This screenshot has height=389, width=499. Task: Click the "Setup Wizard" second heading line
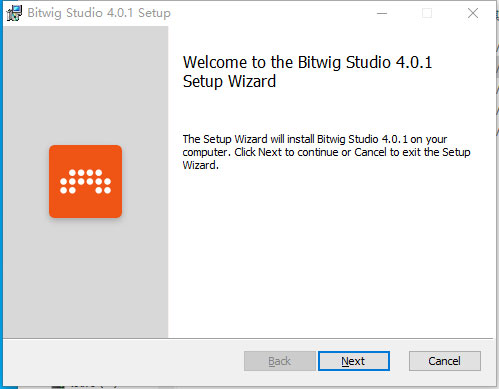point(229,81)
